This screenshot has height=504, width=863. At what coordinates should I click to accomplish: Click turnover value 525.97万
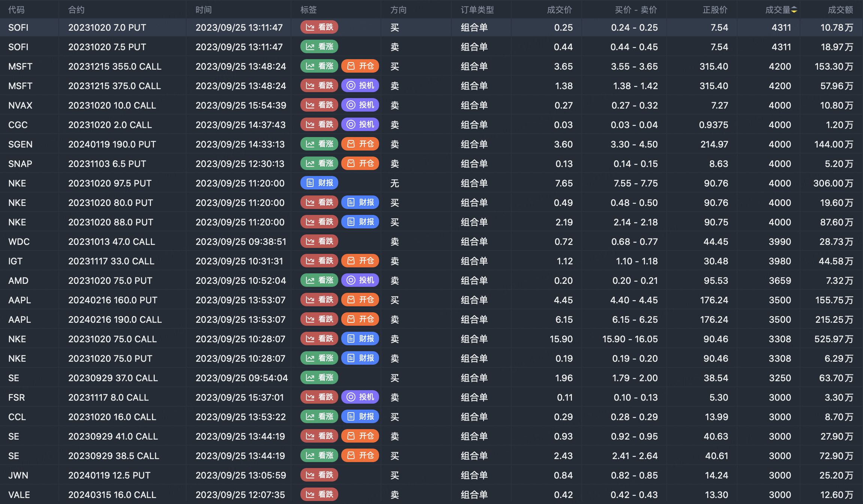(834, 339)
